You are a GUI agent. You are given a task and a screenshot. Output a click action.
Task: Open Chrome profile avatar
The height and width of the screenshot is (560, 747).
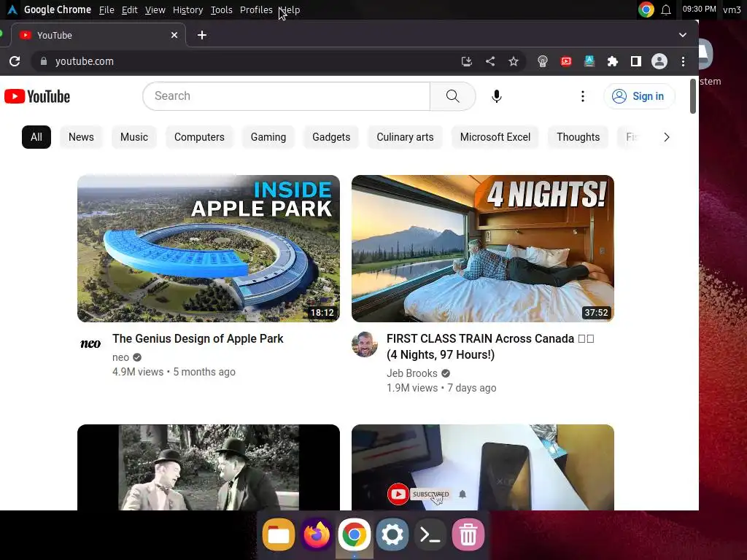coord(659,61)
